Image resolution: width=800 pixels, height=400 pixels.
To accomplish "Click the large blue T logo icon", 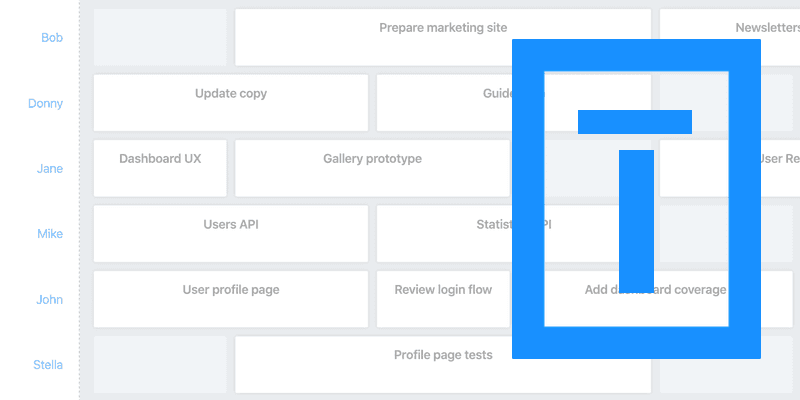I will tap(636, 199).
